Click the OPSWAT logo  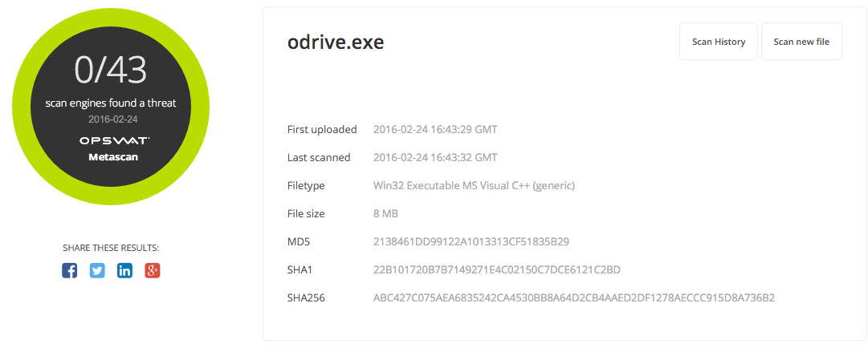pyautogui.click(x=113, y=141)
